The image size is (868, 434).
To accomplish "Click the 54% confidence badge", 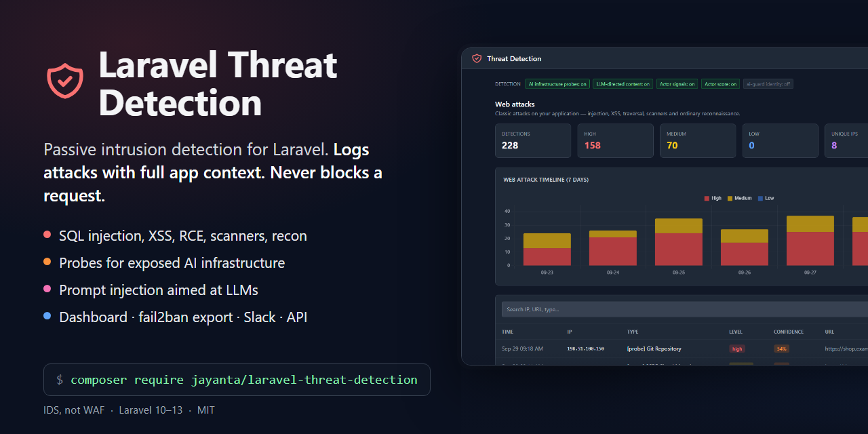I will pos(781,349).
